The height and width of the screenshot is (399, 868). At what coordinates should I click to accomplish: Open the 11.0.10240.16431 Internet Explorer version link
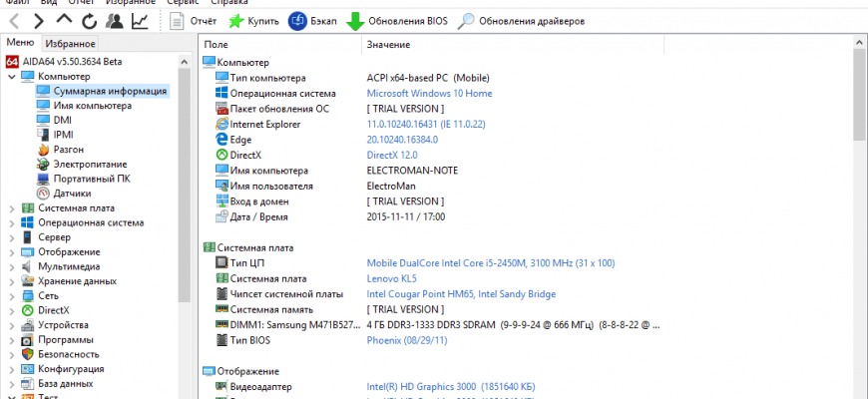[426, 125]
